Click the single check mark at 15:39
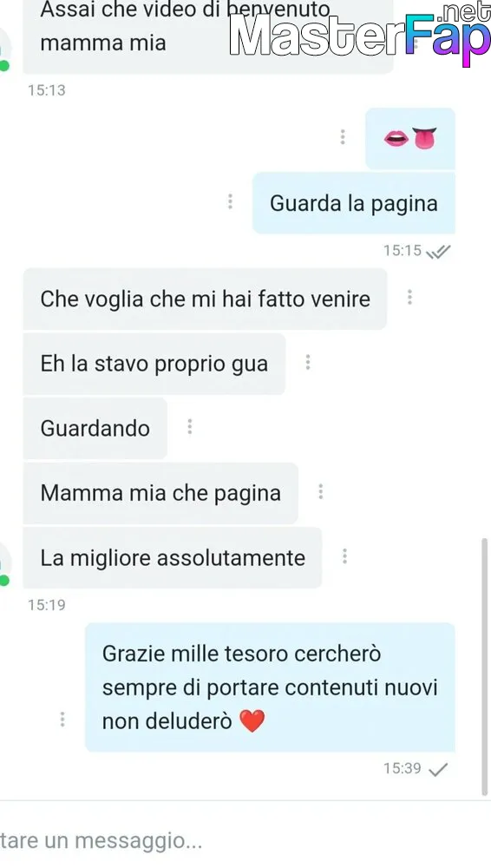 pyautogui.click(x=438, y=769)
